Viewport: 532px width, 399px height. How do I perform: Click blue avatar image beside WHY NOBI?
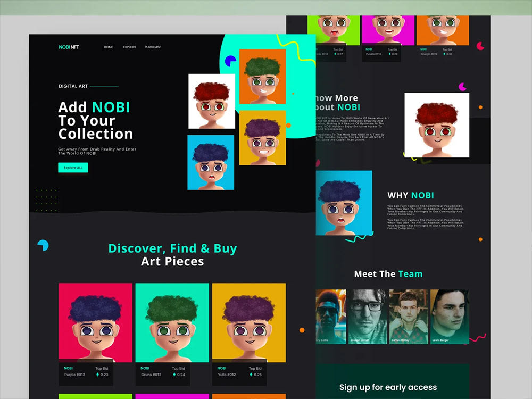[344, 203]
